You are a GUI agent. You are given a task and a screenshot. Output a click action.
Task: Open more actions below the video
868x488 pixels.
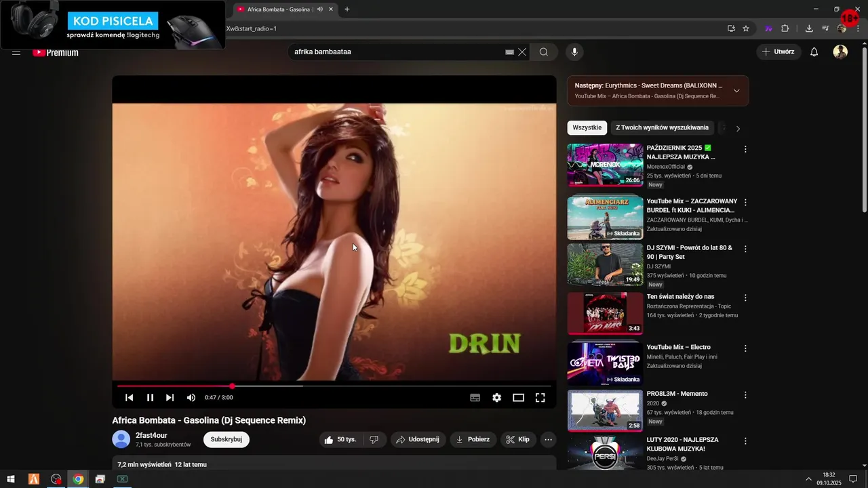[548, 439]
